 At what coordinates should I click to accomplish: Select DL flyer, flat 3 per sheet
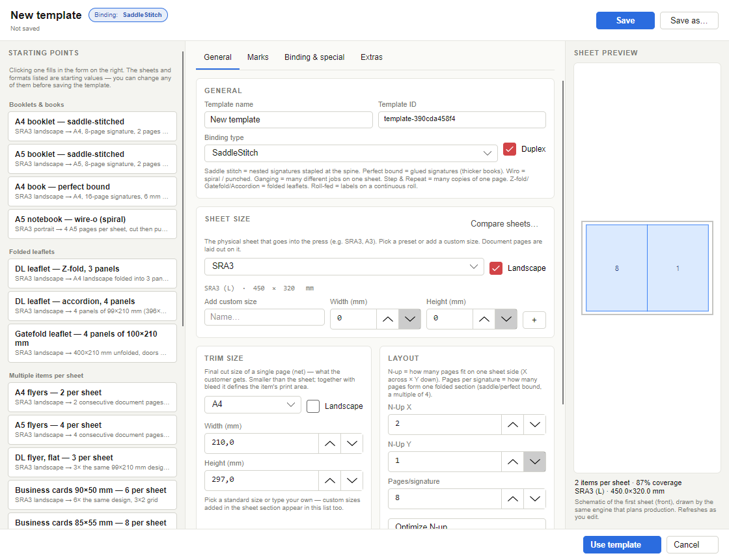[92, 462]
